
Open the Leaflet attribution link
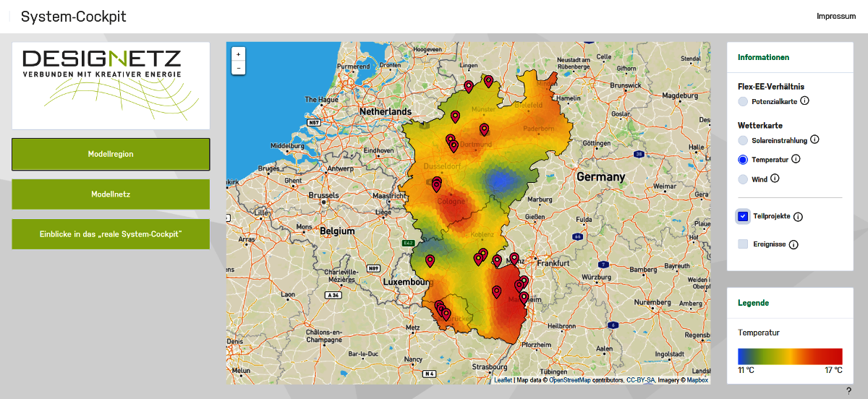503,379
